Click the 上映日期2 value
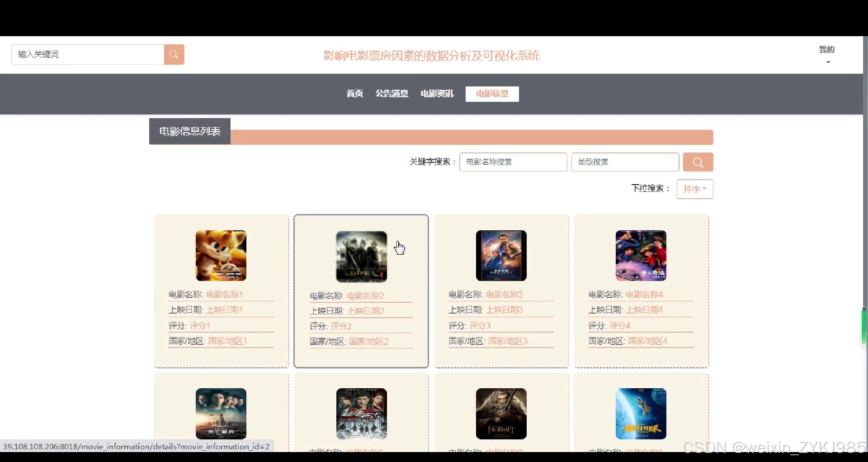Viewport: 868px width, 462px height. [366, 311]
